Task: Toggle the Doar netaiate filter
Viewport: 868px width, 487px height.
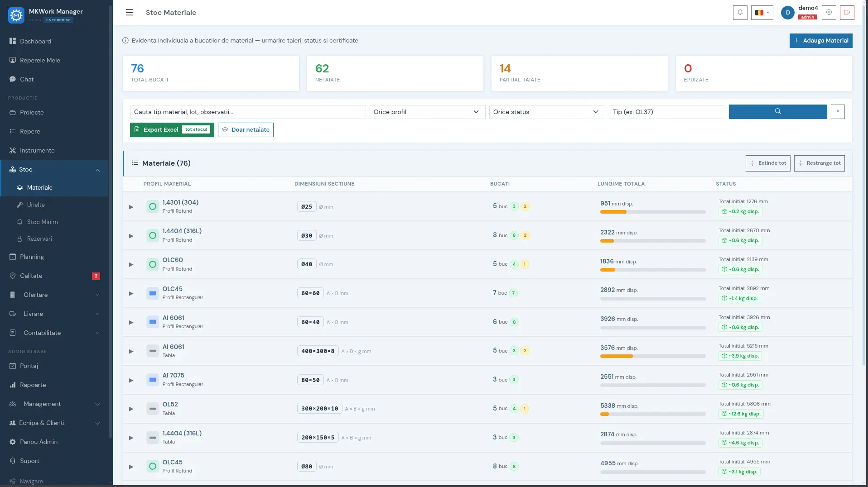Action: click(246, 130)
